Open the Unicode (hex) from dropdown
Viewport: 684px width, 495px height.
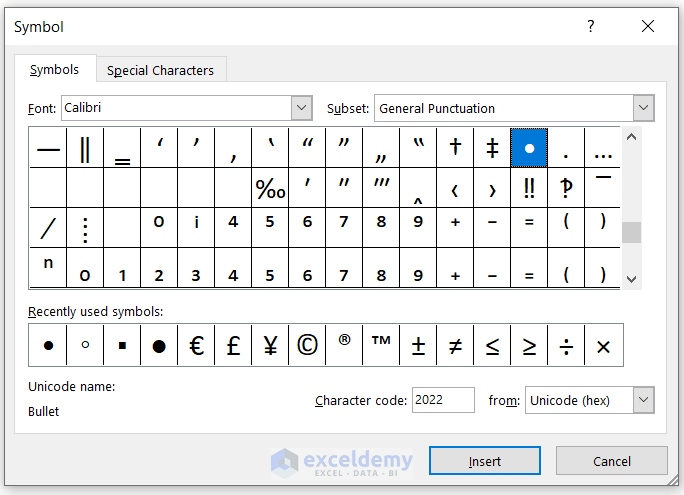pyautogui.click(x=643, y=400)
